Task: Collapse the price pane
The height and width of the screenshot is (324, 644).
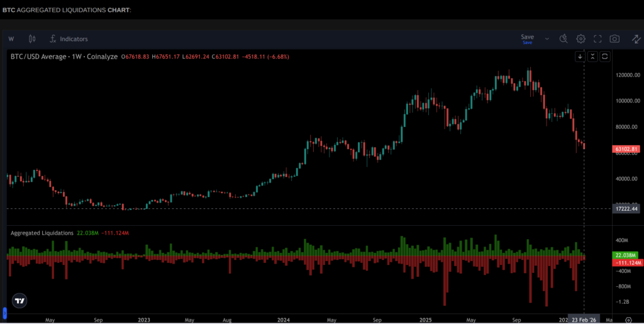Action: pos(592,57)
